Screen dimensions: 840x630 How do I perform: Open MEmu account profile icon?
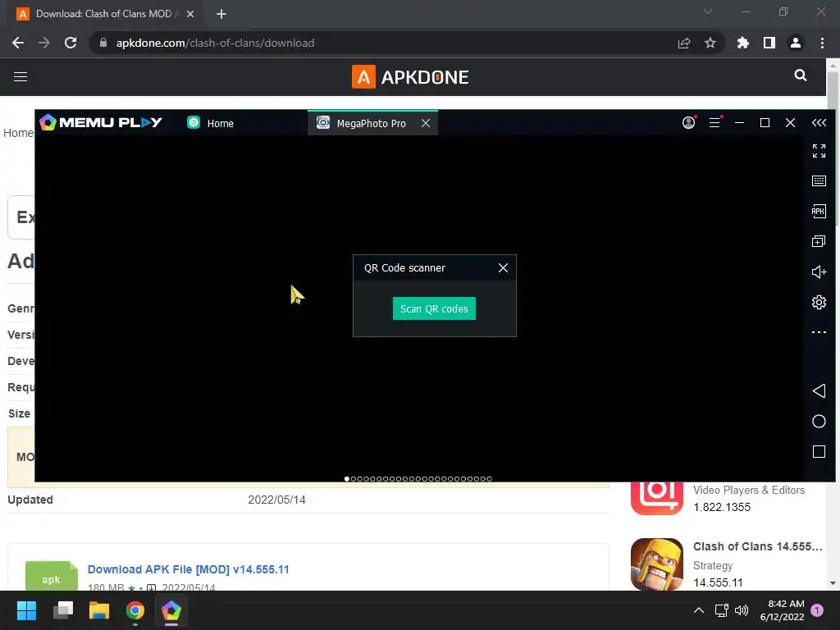tap(688, 123)
